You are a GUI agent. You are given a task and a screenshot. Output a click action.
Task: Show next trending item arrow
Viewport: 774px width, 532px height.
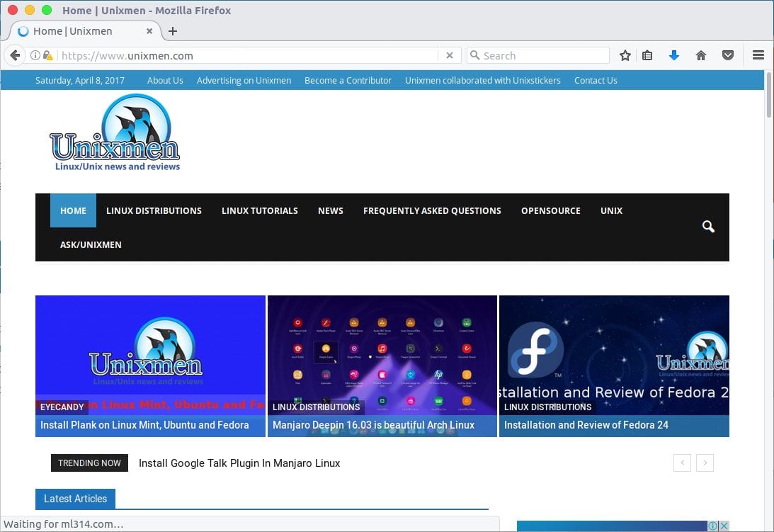pyautogui.click(x=705, y=463)
